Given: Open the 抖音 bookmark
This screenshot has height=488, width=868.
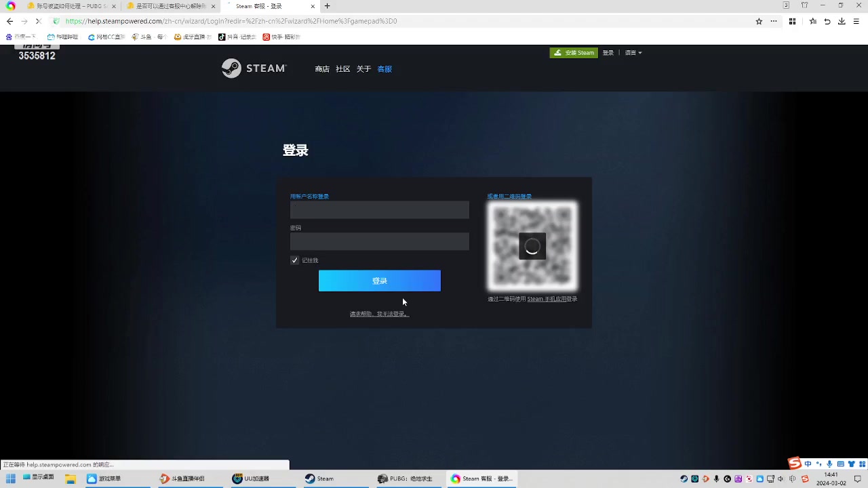Looking at the screenshot, I should (237, 37).
